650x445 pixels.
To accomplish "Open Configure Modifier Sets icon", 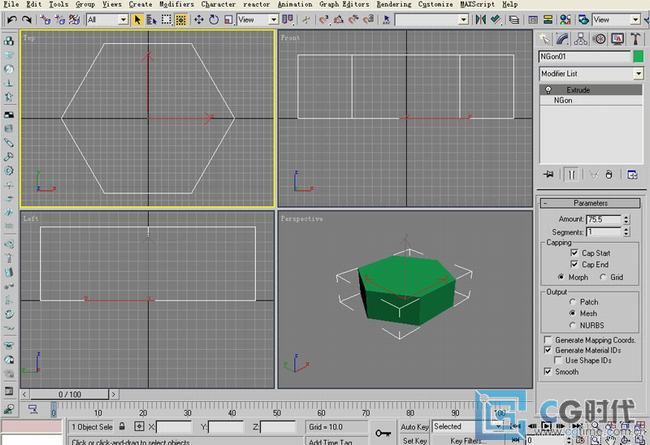I will click(x=632, y=175).
